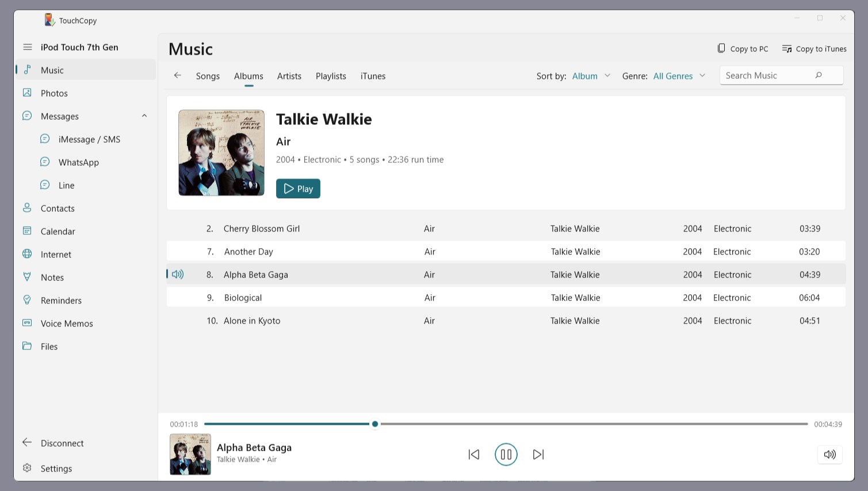This screenshot has width=868, height=491.
Task: Open the Internet section
Action: pyautogui.click(x=85, y=254)
